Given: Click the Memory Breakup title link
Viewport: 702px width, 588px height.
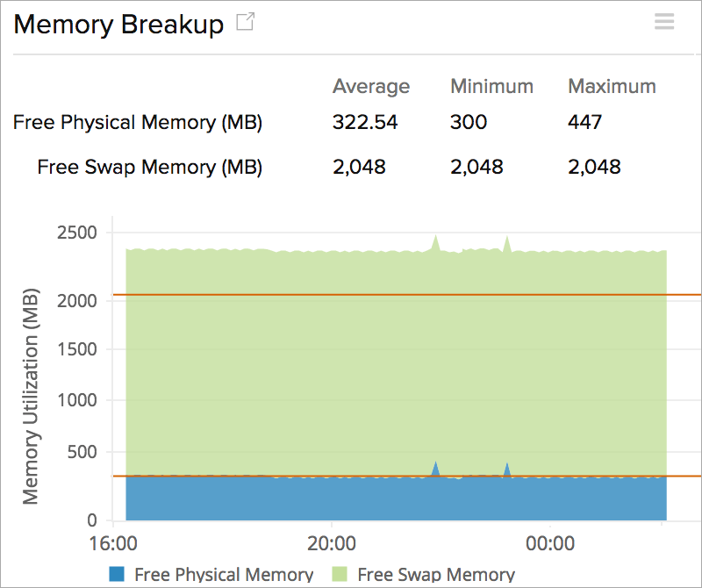Looking at the screenshot, I should (118, 25).
